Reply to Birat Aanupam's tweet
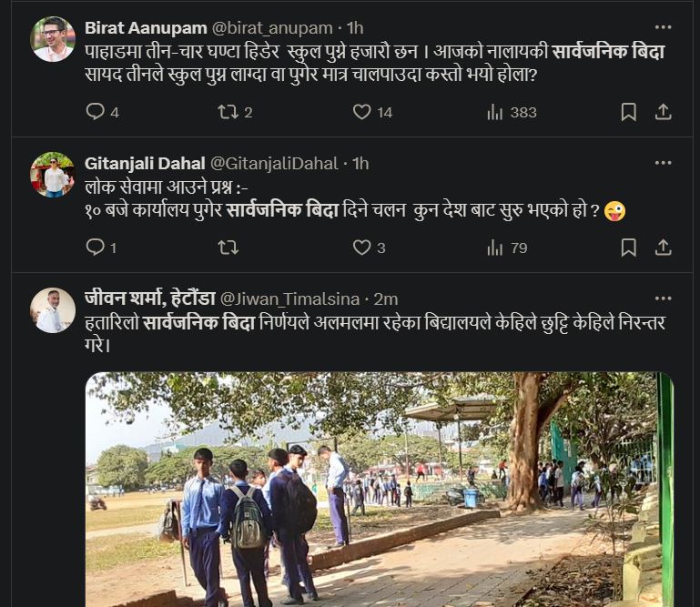Image resolution: width=700 pixels, height=607 pixels. tap(96, 112)
